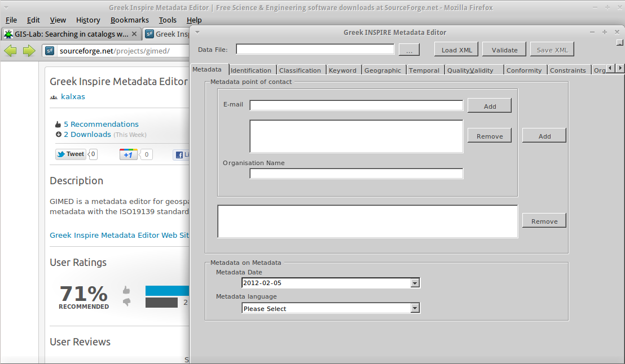Click the Firefox address bar URL
This screenshot has width=625, height=364.
click(x=115, y=51)
